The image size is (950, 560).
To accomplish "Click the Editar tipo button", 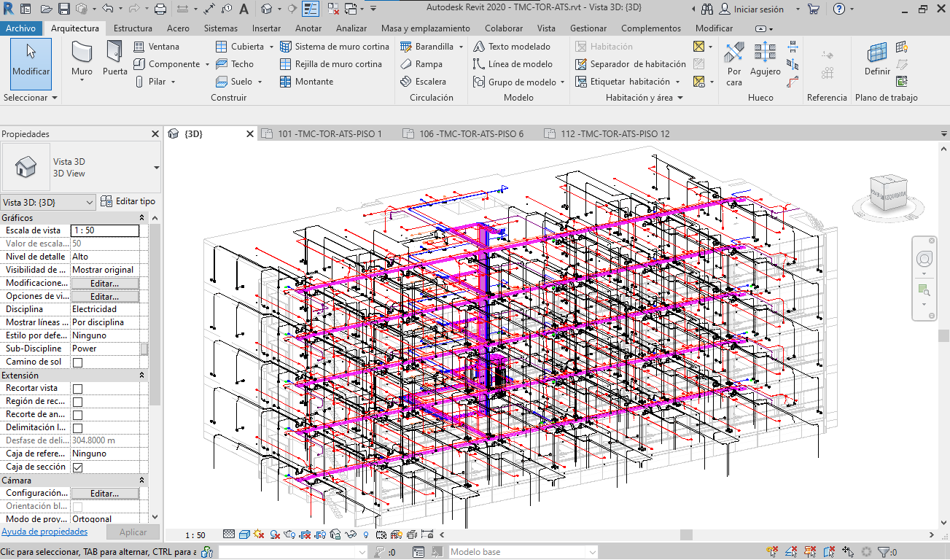I will [x=128, y=201].
